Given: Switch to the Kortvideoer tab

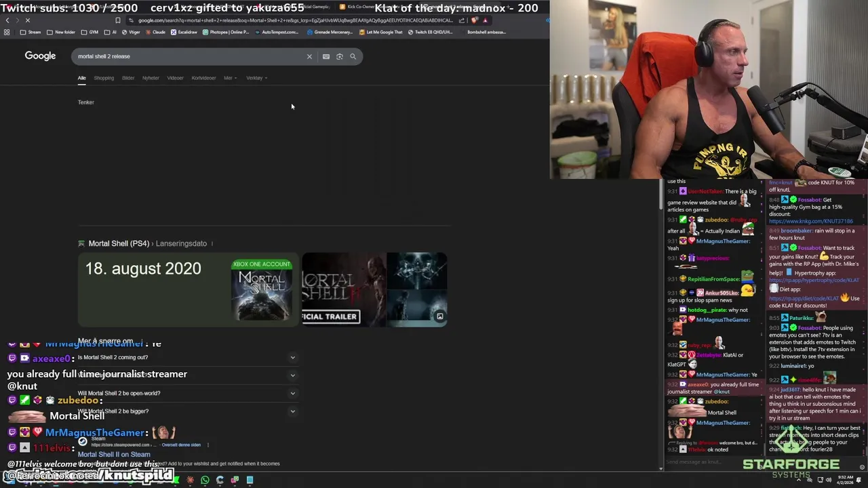Looking at the screenshot, I should pos(203,78).
